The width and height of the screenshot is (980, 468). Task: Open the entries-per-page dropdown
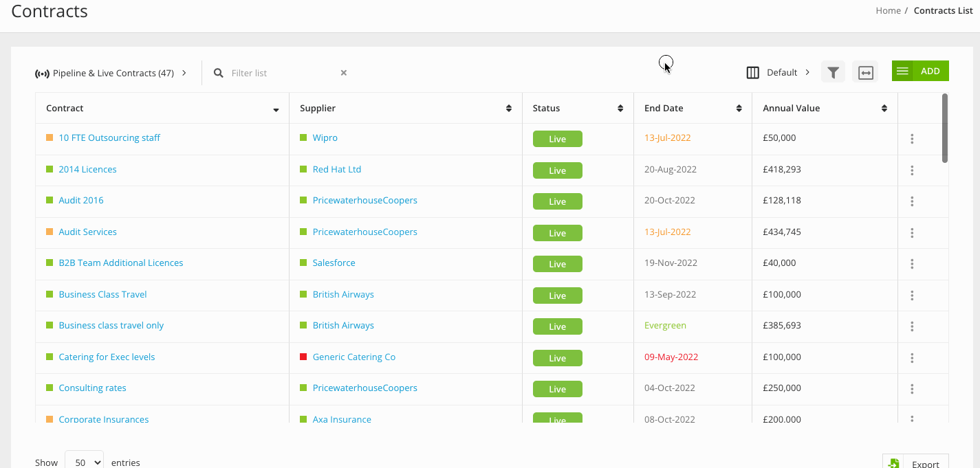[84, 463]
